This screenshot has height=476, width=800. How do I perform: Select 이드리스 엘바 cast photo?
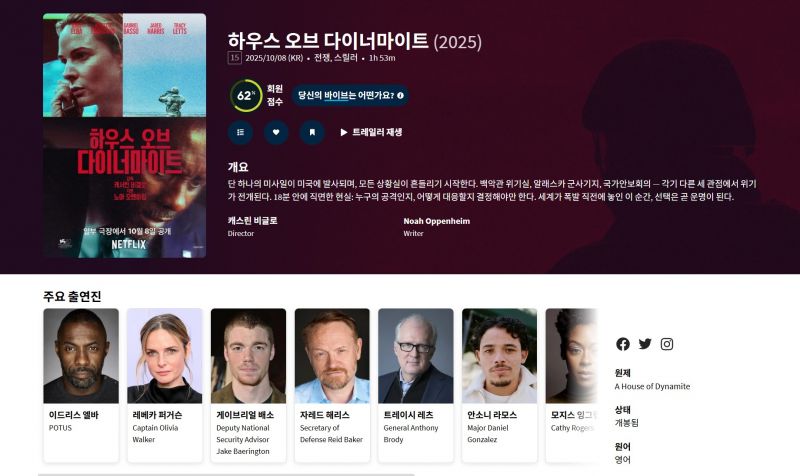pyautogui.click(x=81, y=356)
